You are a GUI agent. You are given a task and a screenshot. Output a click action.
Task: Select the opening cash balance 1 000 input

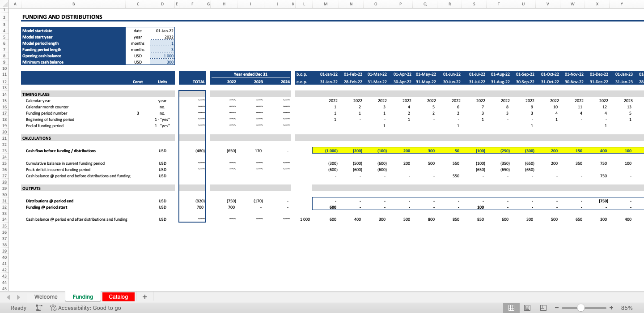pyautogui.click(x=162, y=56)
